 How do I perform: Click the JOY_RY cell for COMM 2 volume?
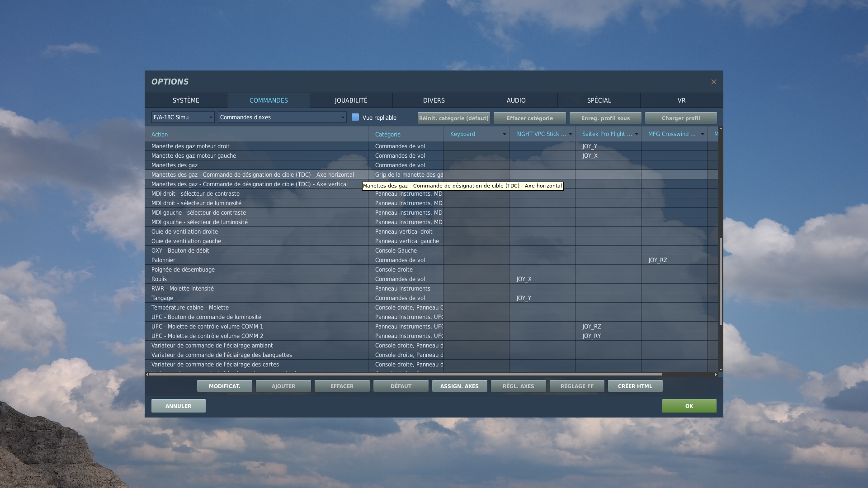608,336
